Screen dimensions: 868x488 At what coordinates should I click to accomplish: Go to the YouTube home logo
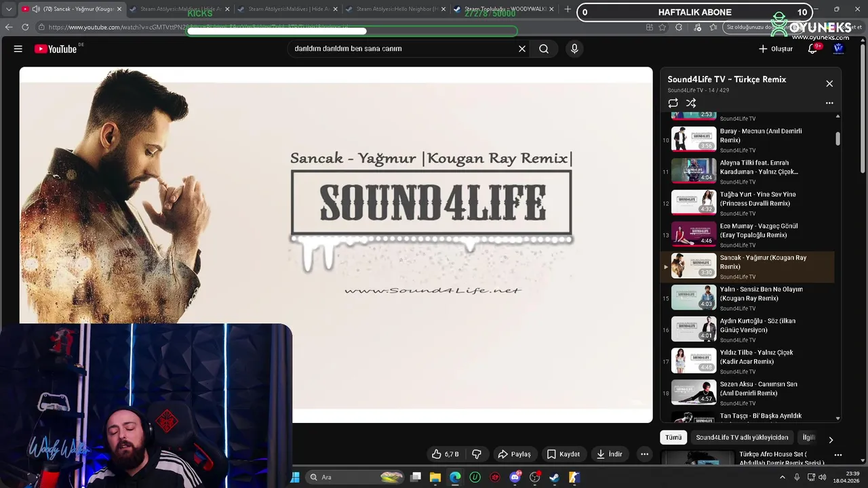point(56,49)
